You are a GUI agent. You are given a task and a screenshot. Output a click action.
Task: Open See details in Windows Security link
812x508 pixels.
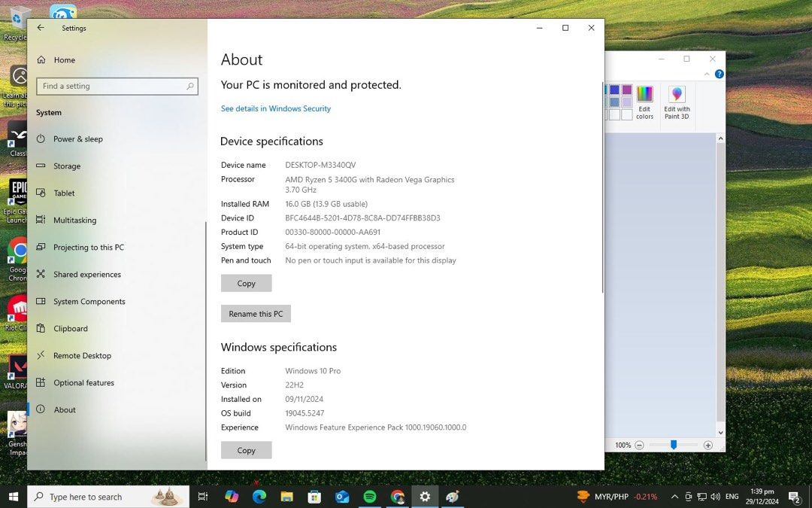coord(275,108)
